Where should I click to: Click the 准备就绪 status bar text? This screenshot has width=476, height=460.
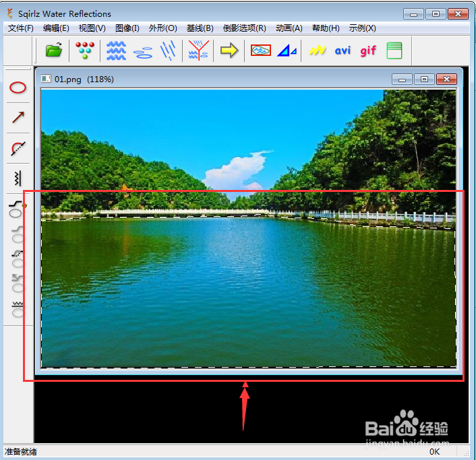[x=20, y=452]
